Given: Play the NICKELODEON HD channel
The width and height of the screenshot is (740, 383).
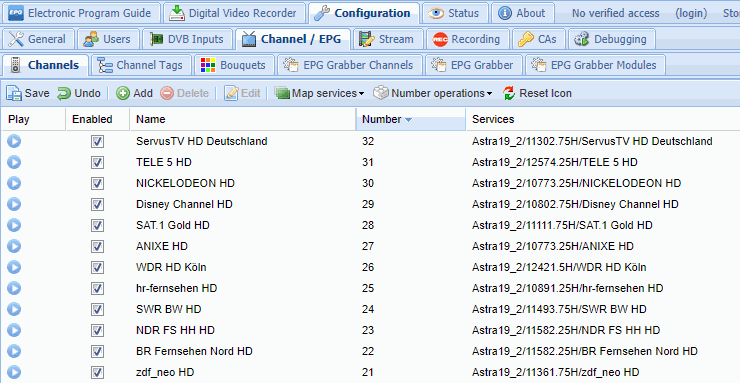Looking at the screenshot, I should (14, 183).
